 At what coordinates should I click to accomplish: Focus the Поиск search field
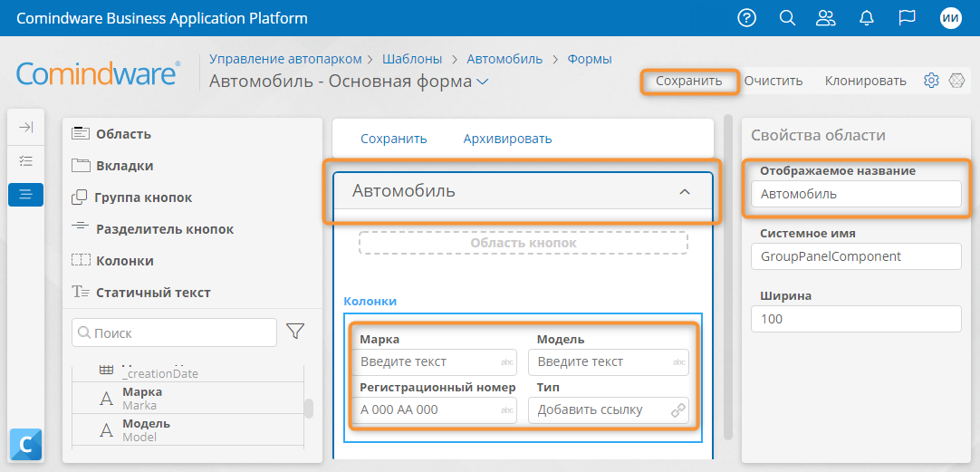click(x=175, y=332)
